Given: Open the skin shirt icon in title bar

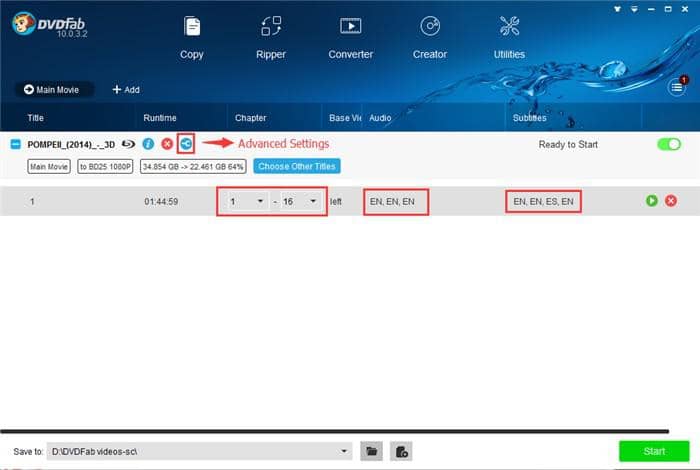Looking at the screenshot, I should (x=617, y=9).
